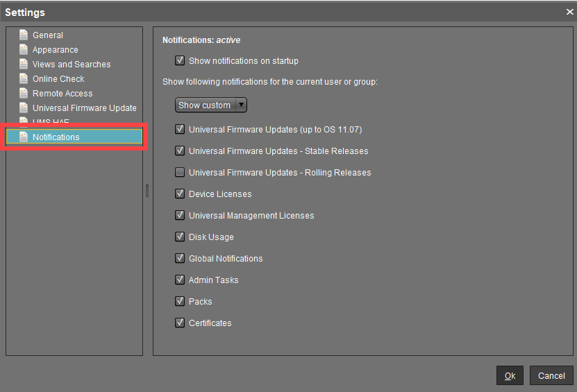Viewport: 577px width, 392px height.
Task: Open the Appearance settings entry
Action: 55,49
